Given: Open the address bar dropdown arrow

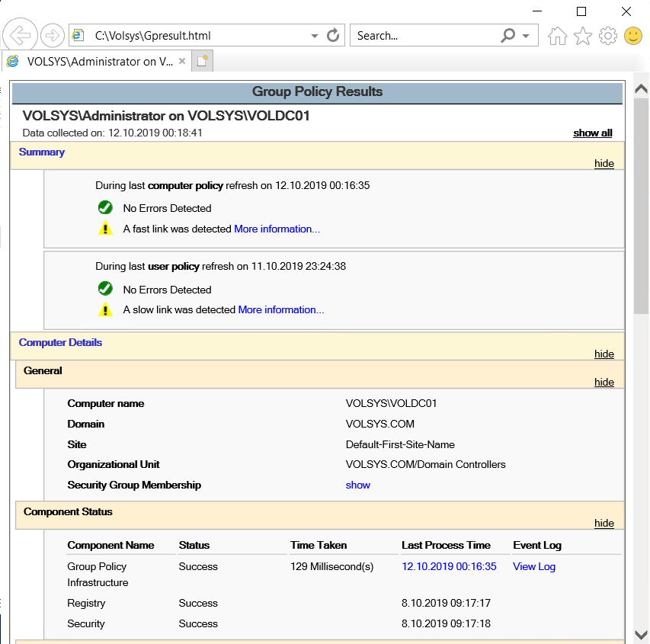Looking at the screenshot, I should point(315,36).
